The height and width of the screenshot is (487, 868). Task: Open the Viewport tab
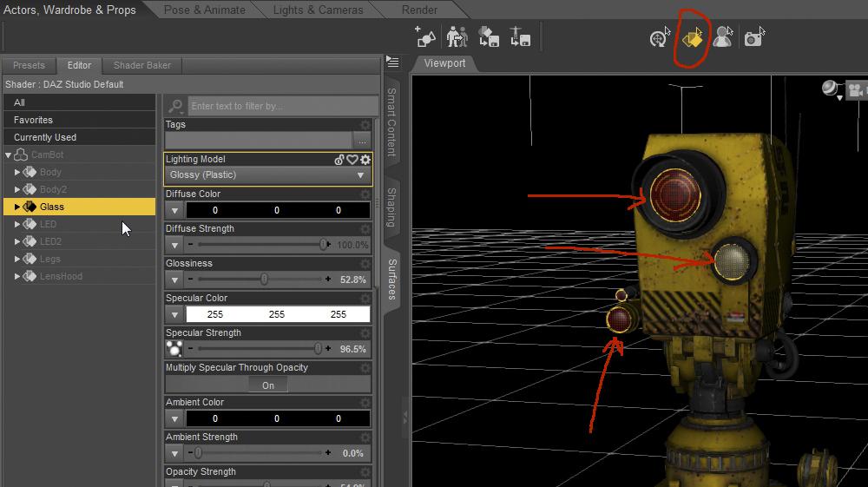[x=444, y=63]
